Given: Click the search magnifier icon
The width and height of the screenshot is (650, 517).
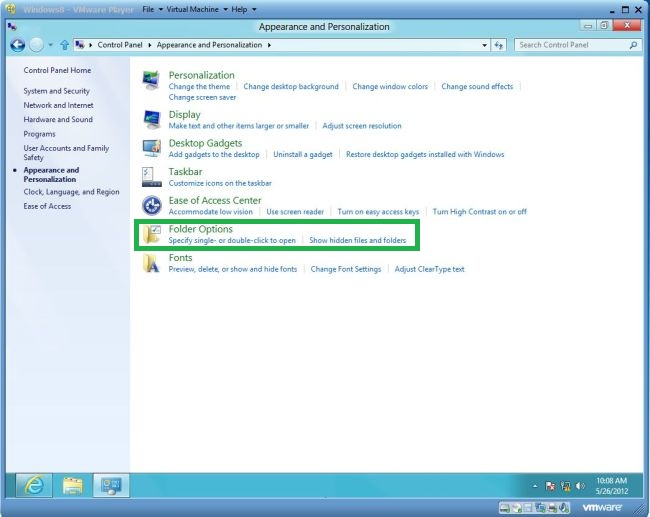Looking at the screenshot, I should [x=633, y=45].
